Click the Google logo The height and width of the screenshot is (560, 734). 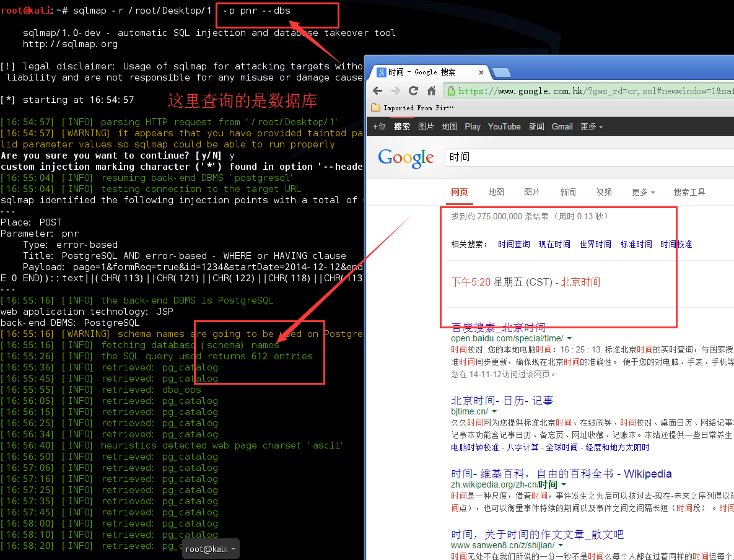[x=406, y=158]
